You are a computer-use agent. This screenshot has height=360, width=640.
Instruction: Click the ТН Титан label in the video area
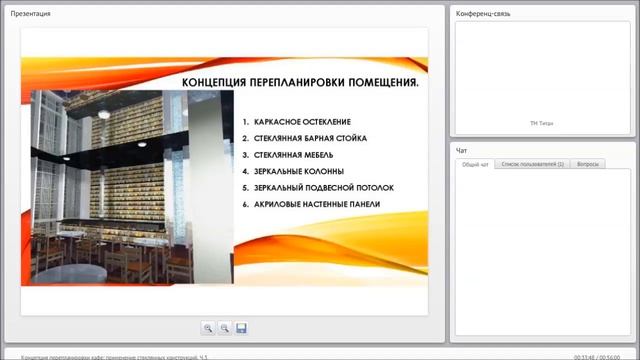541,123
